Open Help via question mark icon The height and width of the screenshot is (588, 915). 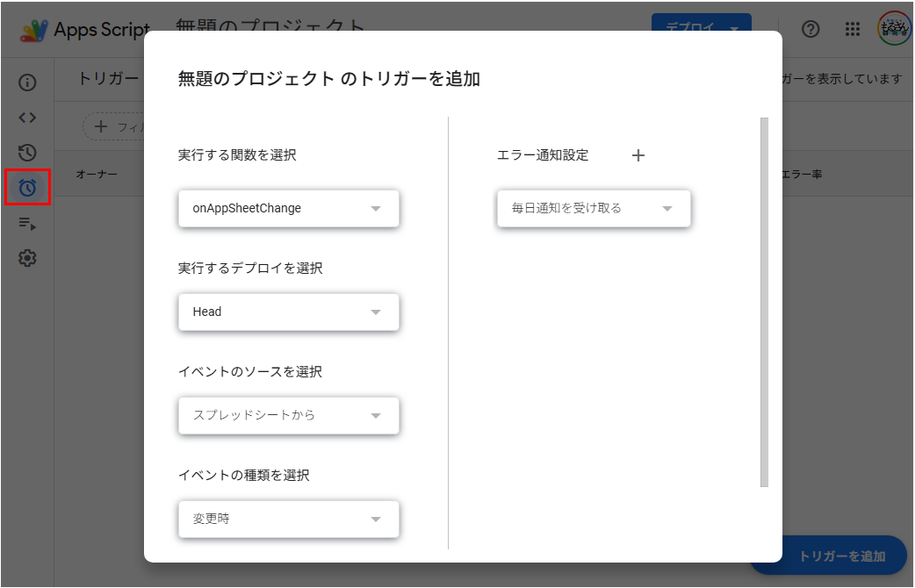tap(810, 29)
